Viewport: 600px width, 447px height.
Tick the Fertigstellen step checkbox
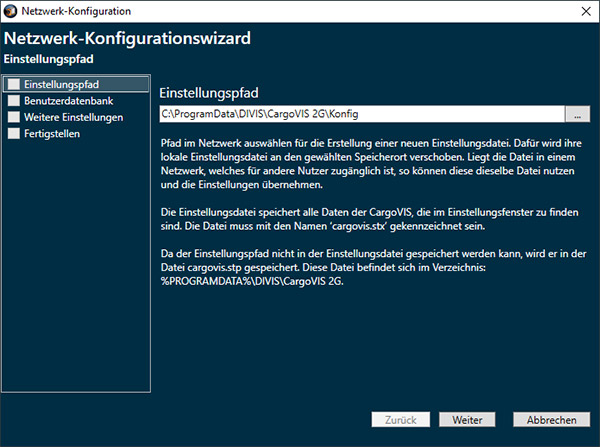click(14, 134)
